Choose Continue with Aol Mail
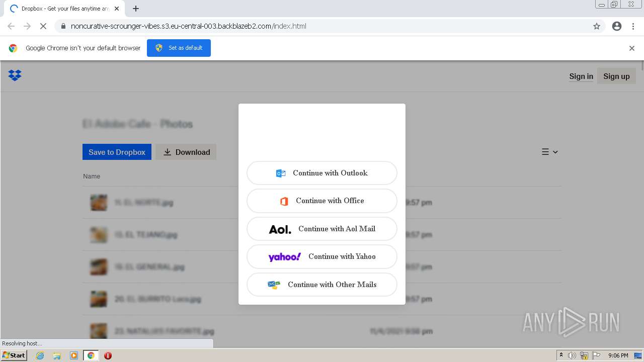This screenshot has width=644, height=362. (x=322, y=229)
